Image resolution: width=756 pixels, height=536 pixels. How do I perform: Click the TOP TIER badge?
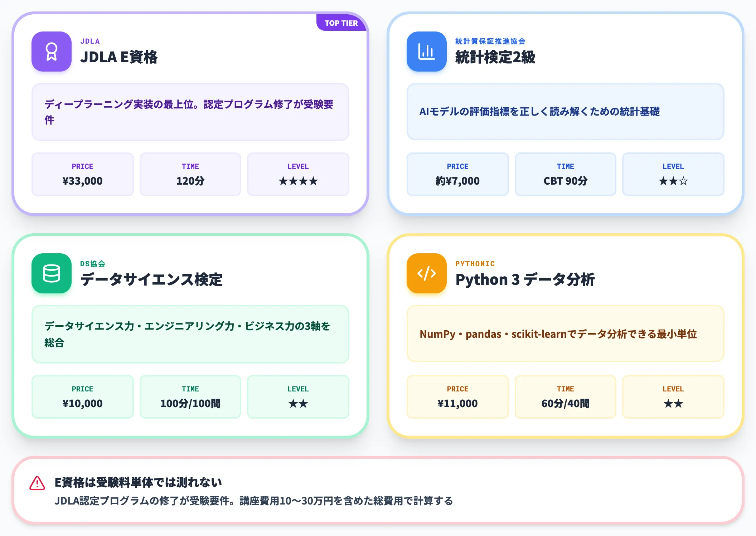pos(341,23)
